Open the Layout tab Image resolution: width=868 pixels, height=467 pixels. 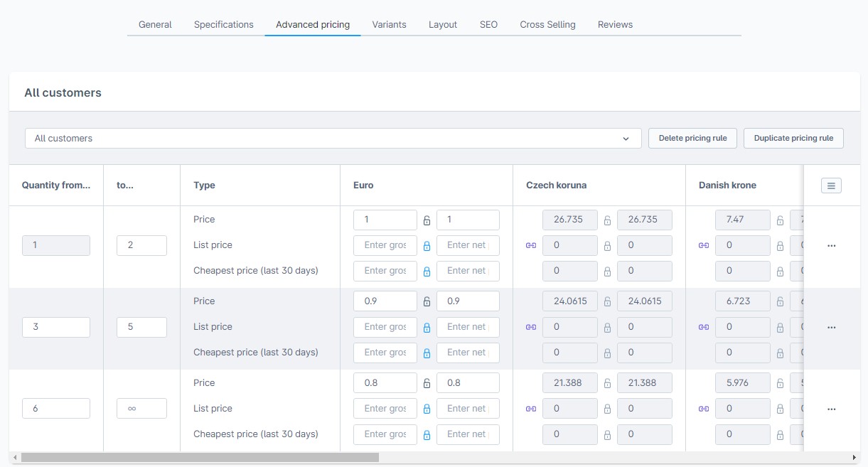tap(443, 24)
